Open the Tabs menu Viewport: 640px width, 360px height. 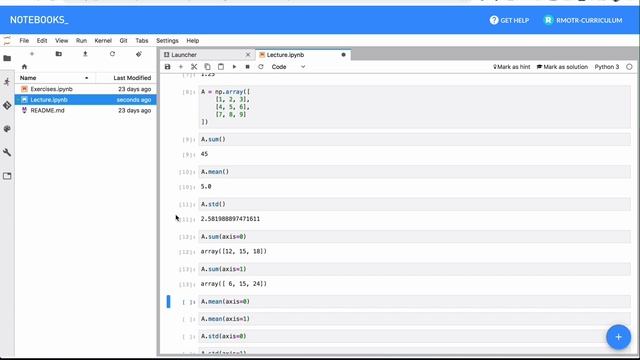pyautogui.click(x=142, y=40)
